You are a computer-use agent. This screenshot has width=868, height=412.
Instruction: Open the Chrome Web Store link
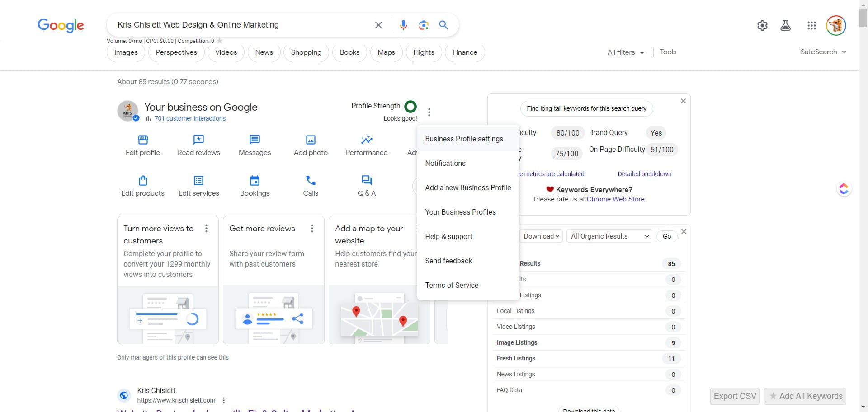point(615,199)
